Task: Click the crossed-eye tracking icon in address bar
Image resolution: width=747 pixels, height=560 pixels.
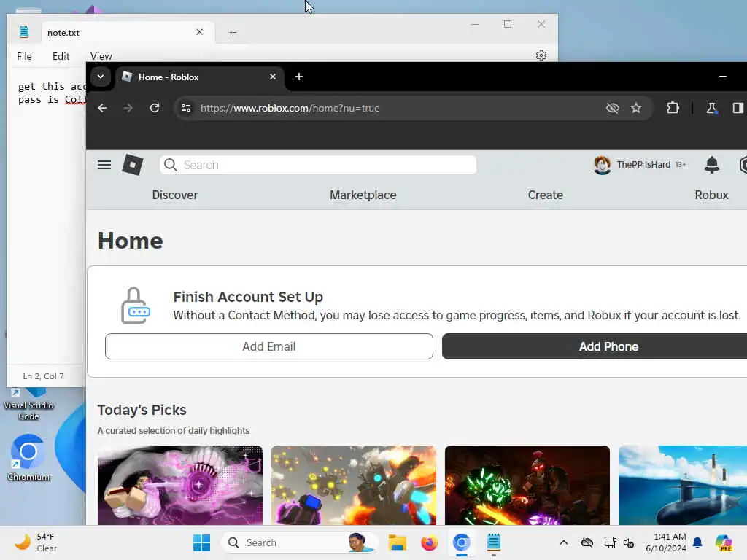Action: [x=612, y=108]
